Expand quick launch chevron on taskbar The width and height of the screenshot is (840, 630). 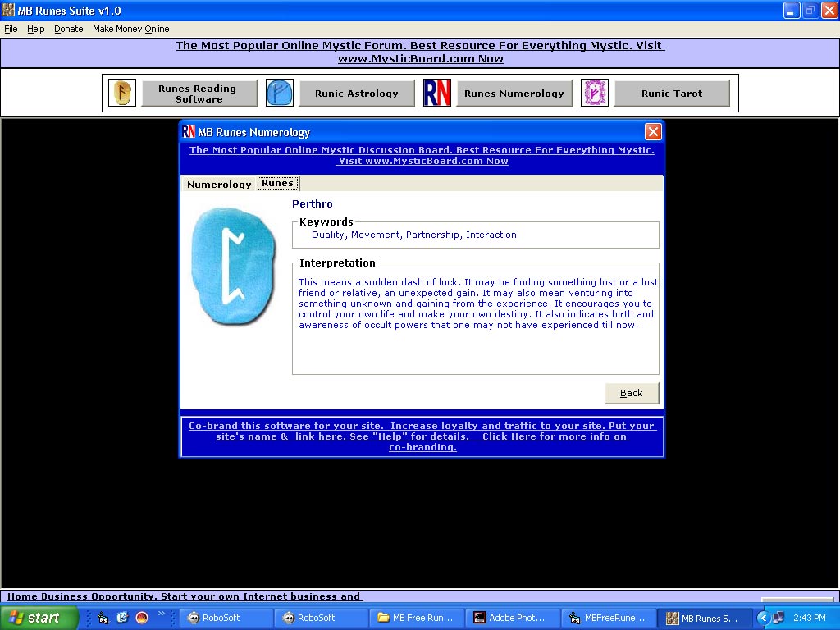pos(162,614)
